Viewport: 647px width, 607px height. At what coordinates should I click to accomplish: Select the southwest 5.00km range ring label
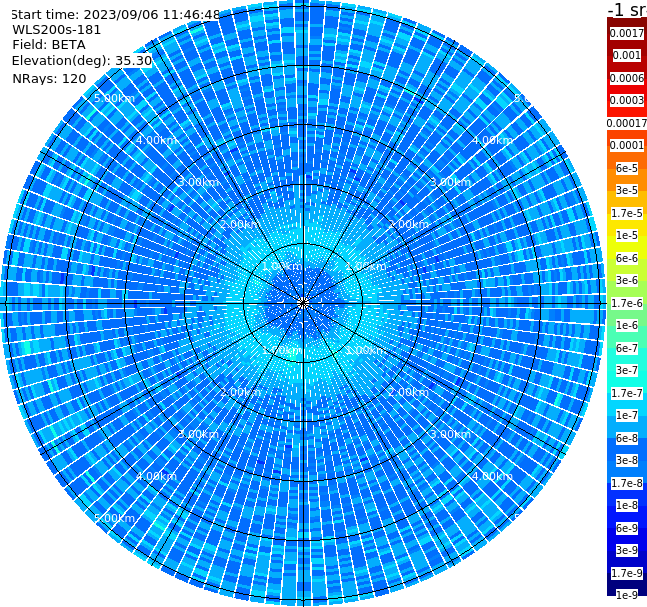coord(114,518)
